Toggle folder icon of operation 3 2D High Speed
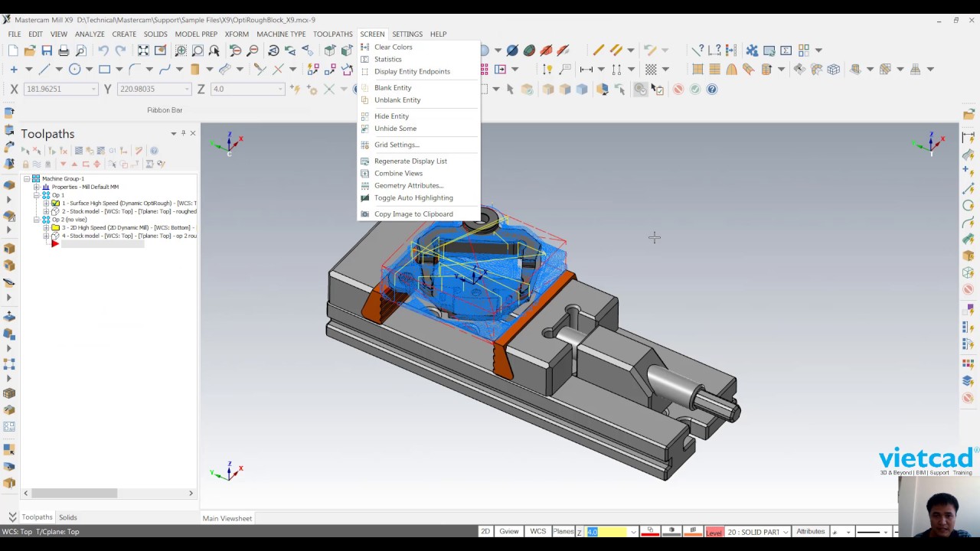980x551 pixels. [x=55, y=227]
